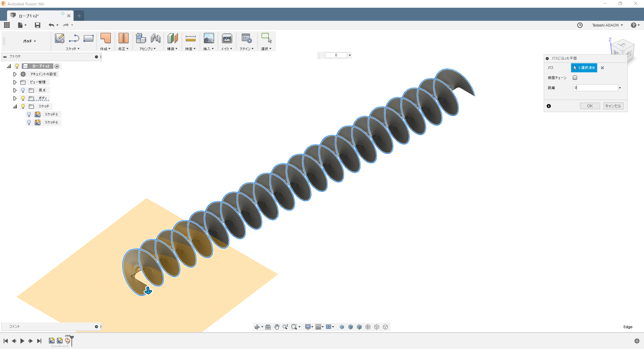Click the 挿入 insert image icon
The height and width of the screenshot is (349, 644).
pos(209,38)
